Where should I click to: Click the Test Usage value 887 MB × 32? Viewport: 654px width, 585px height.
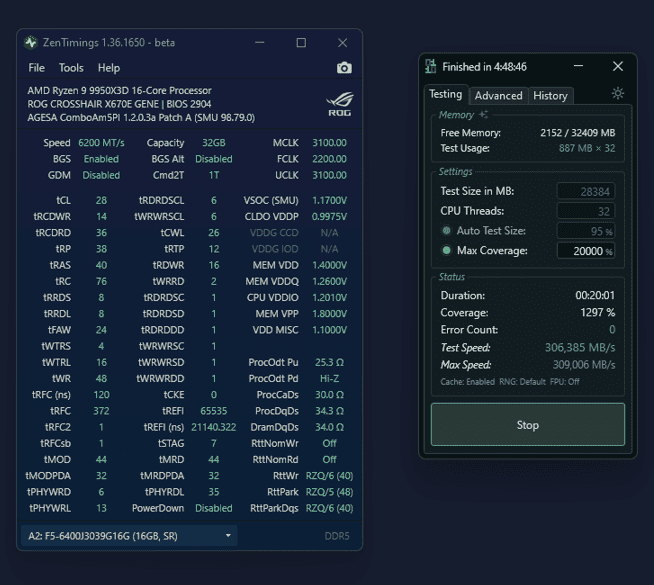(x=587, y=148)
